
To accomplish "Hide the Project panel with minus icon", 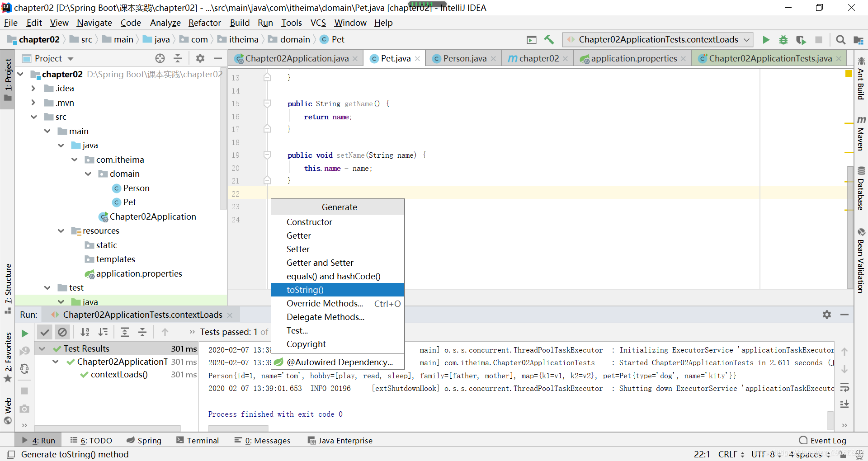I will [217, 58].
